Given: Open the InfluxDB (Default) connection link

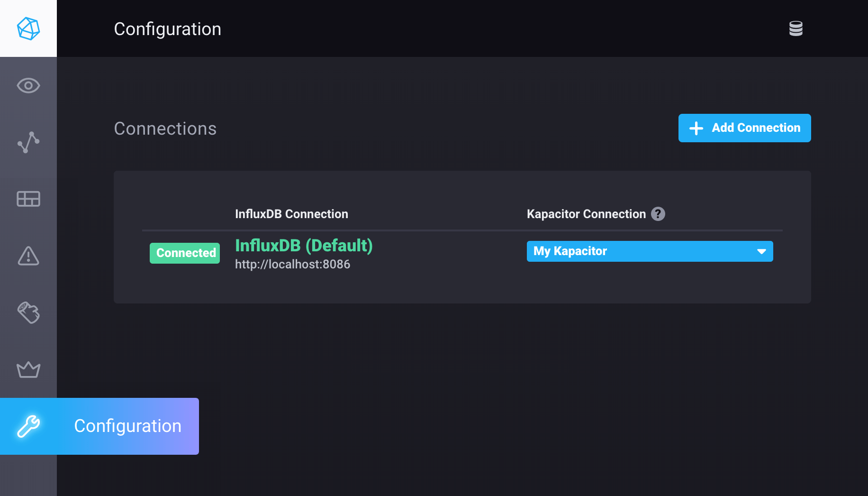Looking at the screenshot, I should tap(304, 246).
